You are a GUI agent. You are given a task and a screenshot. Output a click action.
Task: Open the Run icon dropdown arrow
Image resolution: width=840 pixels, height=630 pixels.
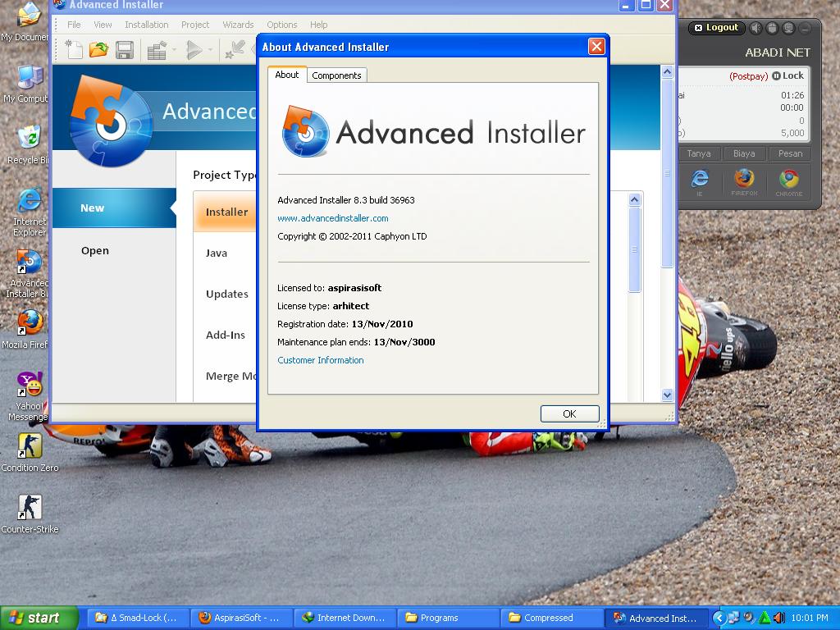tap(210, 50)
